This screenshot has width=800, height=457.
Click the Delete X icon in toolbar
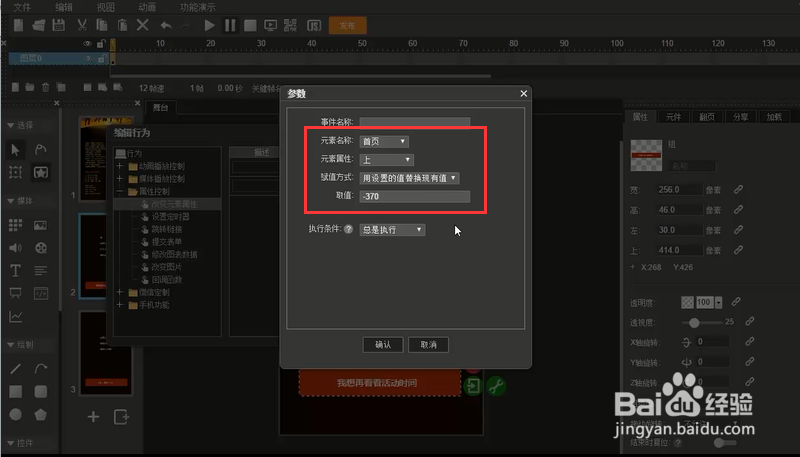click(x=143, y=25)
